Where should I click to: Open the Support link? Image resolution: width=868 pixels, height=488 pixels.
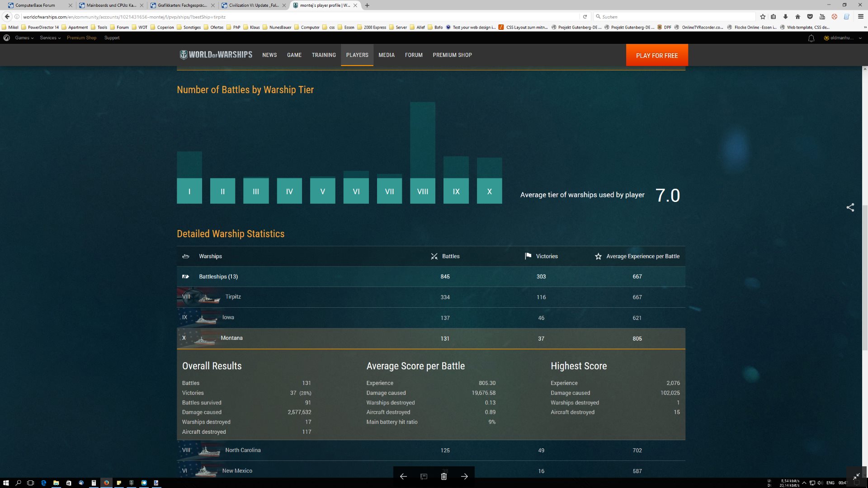point(112,38)
